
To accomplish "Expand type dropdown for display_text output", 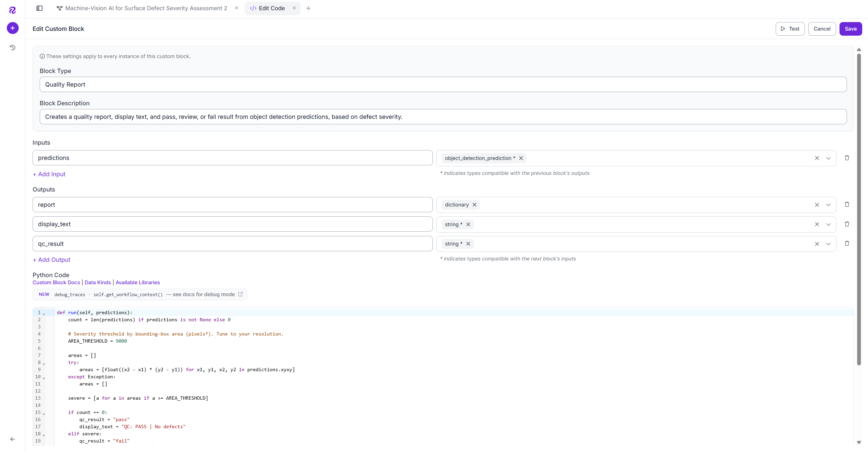I will (x=828, y=224).
